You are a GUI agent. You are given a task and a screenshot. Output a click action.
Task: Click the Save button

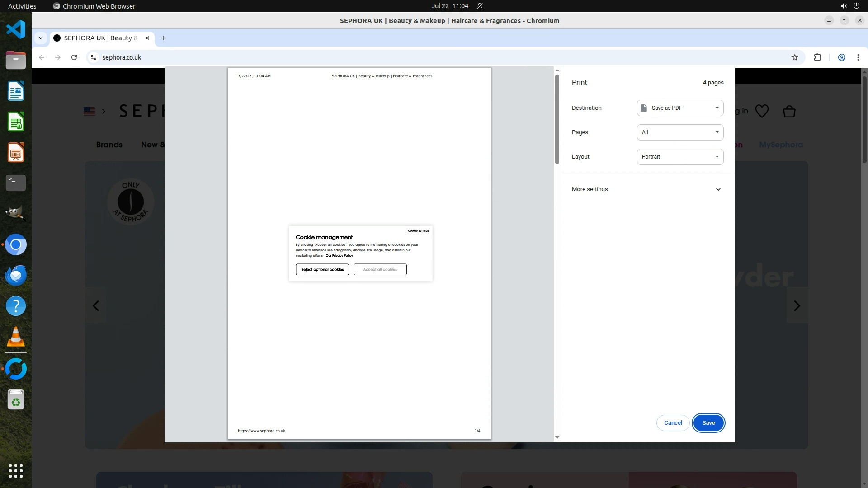[x=708, y=423]
